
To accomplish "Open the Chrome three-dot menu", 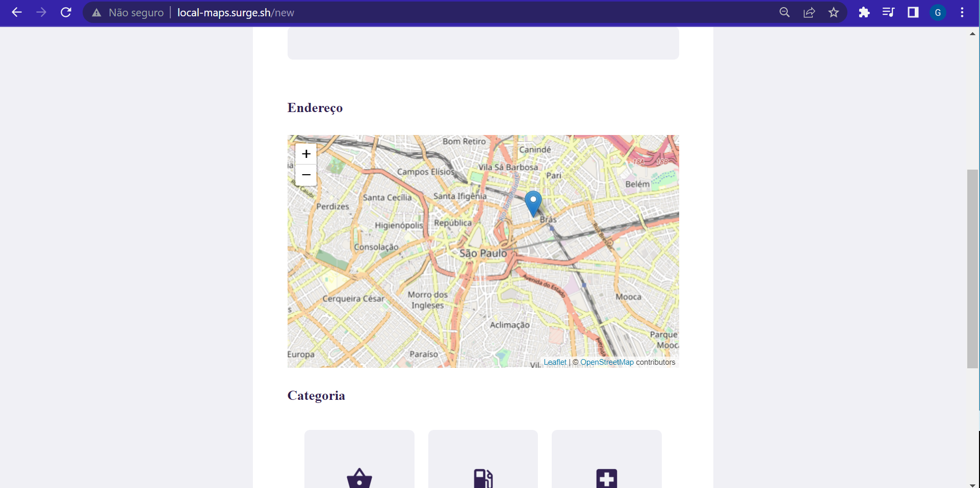I will point(962,12).
